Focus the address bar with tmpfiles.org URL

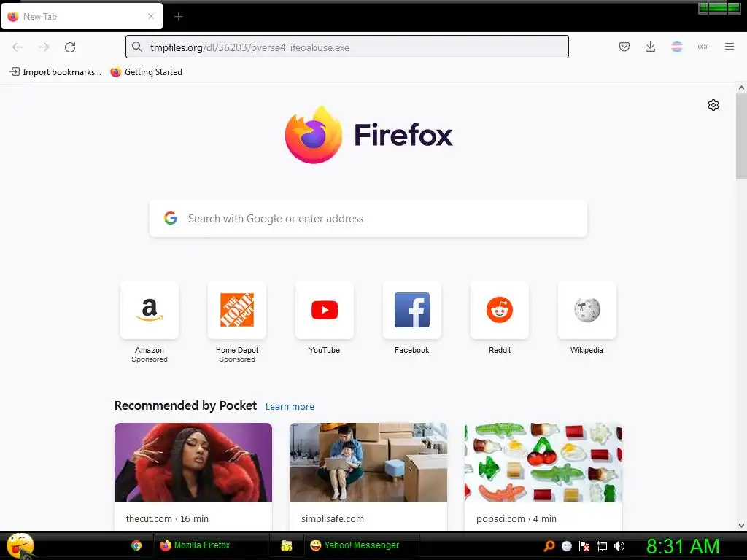347,47
